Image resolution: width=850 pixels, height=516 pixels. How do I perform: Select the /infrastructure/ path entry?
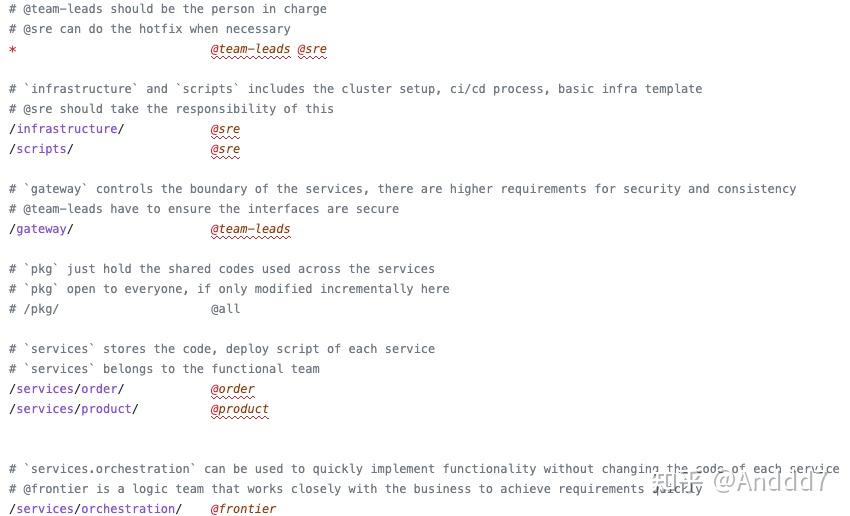(66, 129)
